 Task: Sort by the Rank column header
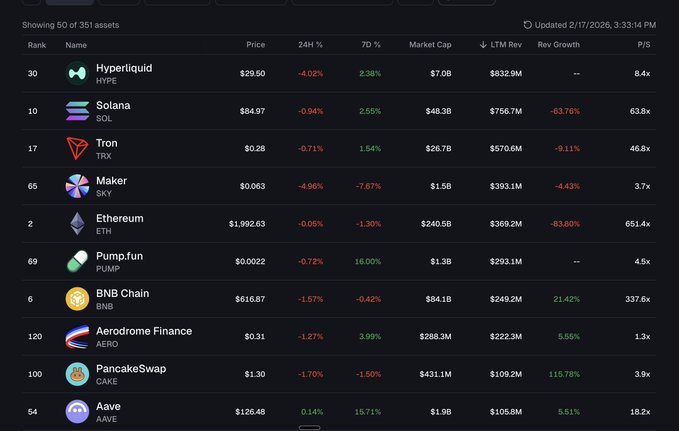(x=37, y=45)
